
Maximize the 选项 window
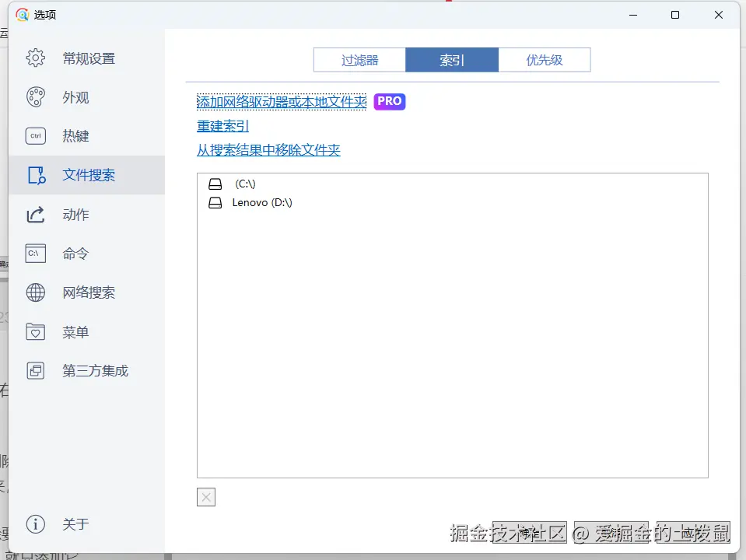(674, 15)
